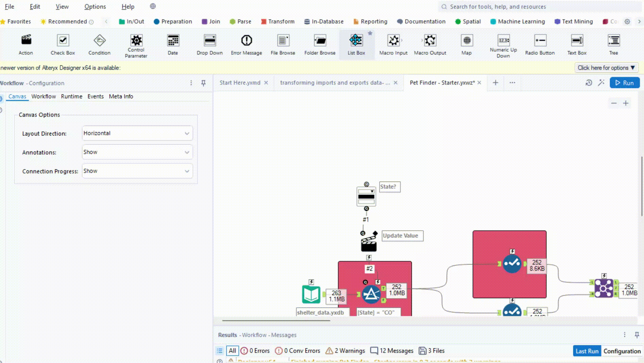The image size is (644, 363).
Task: Select the Check Box tool icon
Action: pyautogui.click(x=63, y=40)
